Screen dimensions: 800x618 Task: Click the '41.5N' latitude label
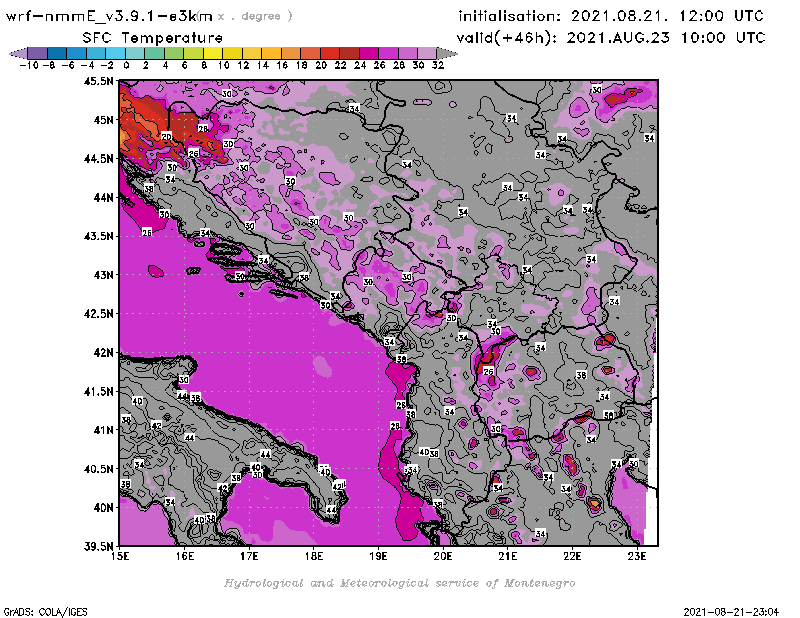[x=98, y=391]
